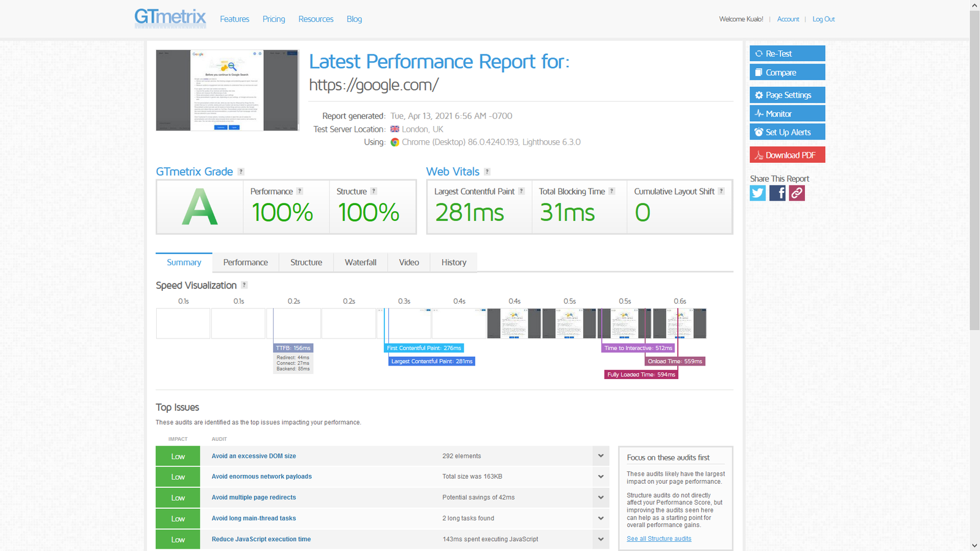Image resolution: width=980 pixels, height=551 pixels.
Task: Open the Account link
Action: pyautogui.click(x=788, y=19)
